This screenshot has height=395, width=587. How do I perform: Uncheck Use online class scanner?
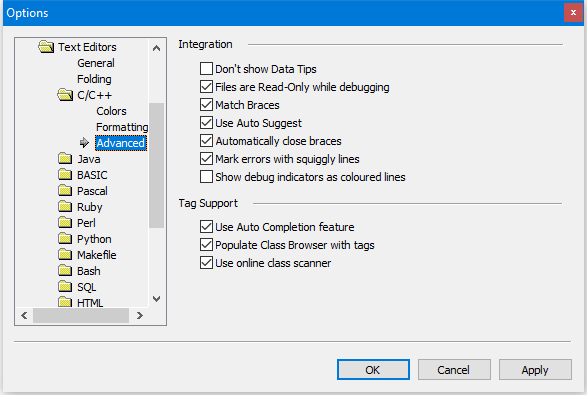pos(206,263)
